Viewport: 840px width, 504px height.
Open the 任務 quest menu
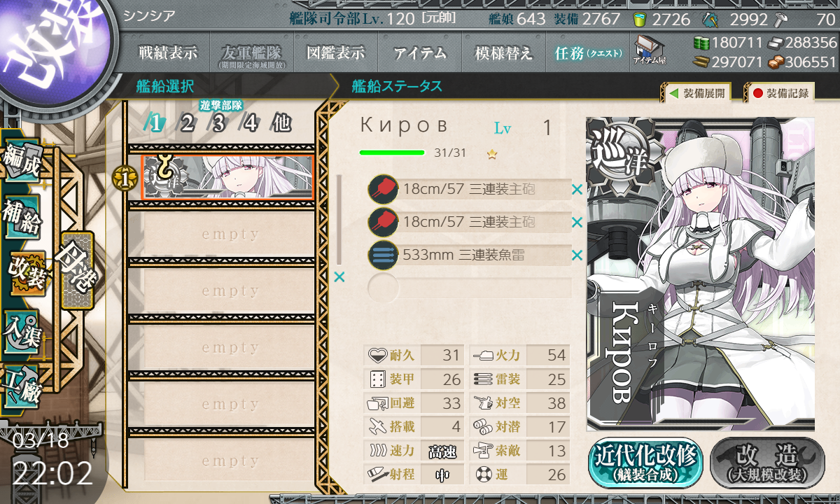(x=588, y=53)
